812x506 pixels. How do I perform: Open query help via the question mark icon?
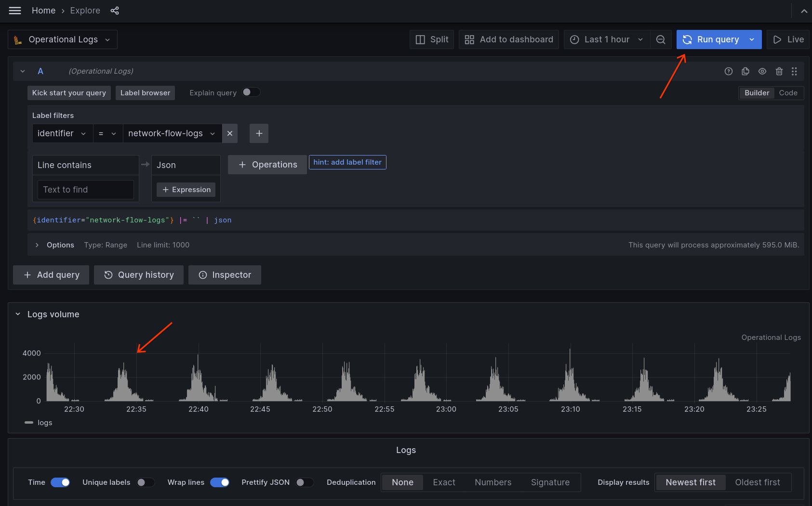pos(729,71)
